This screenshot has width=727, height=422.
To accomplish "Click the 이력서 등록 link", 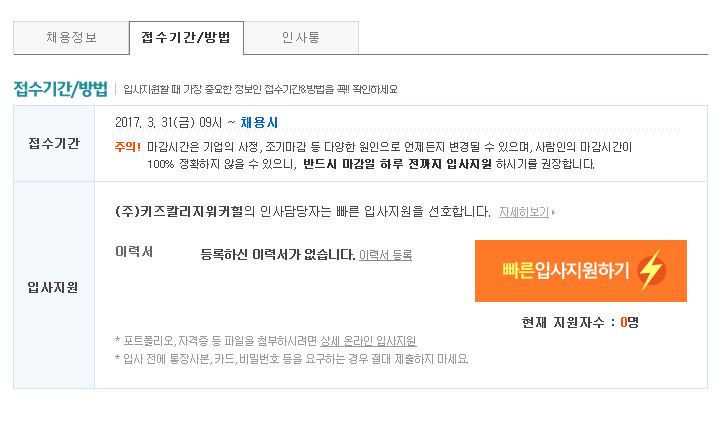I will pos(385,255).
